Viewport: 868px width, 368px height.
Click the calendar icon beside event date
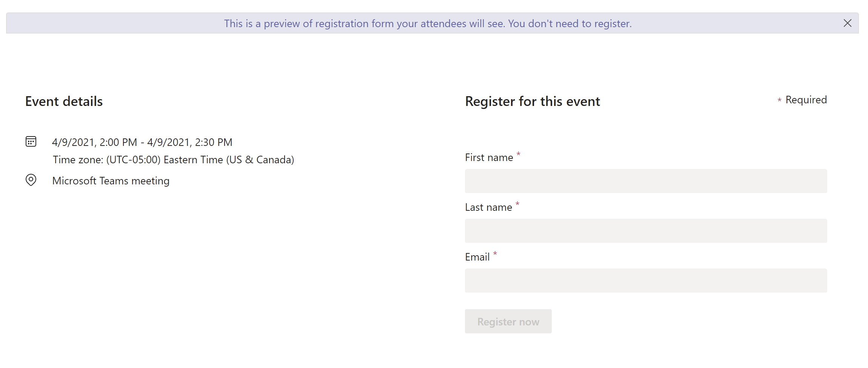pyautogui.click(x=31, y=142)
